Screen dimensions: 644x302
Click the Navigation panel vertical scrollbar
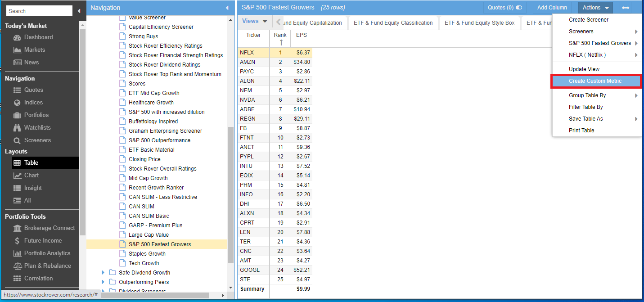pyautogui.click(x=231, y=194)
